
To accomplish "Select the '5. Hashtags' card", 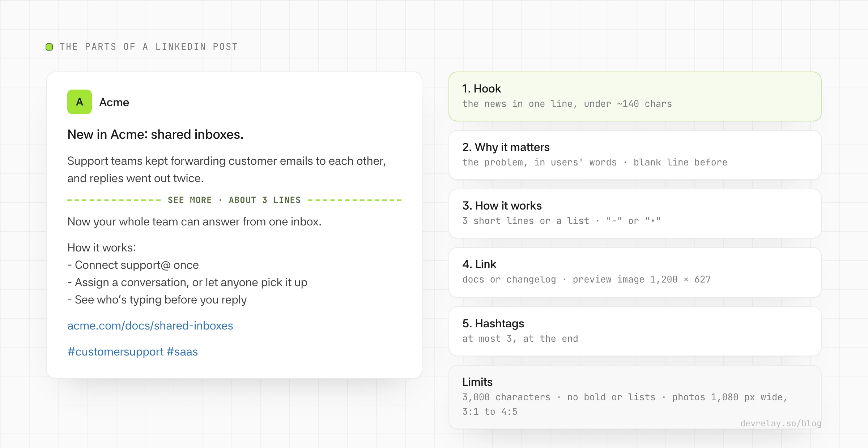I will 635,331.
